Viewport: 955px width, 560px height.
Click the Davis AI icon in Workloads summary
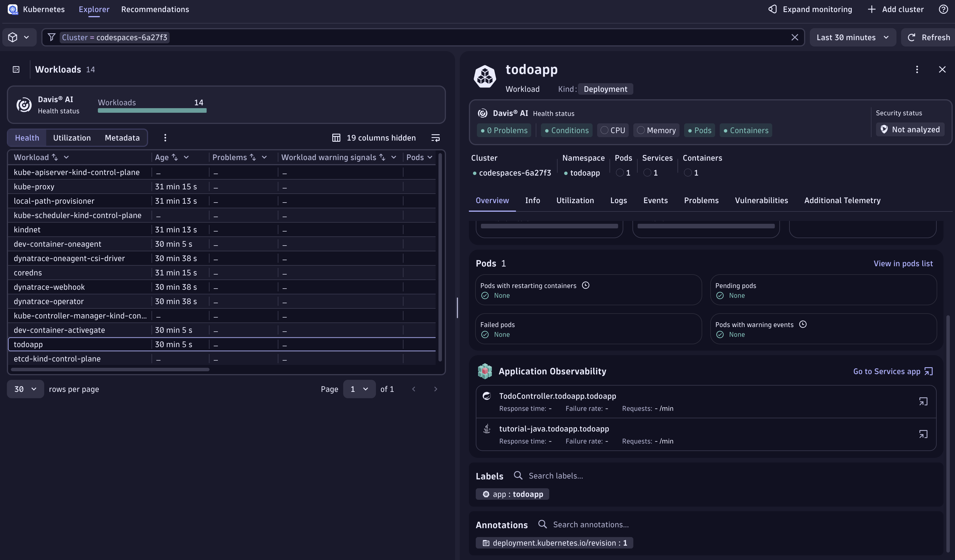24,105
